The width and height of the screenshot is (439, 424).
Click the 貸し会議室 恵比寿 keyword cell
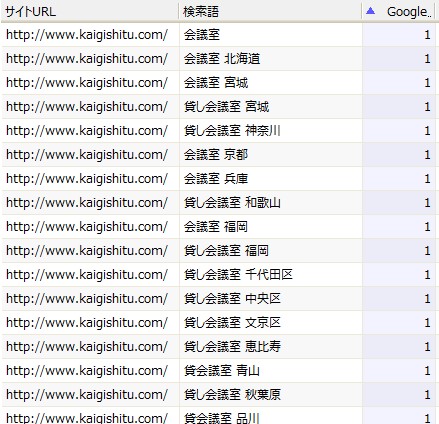[271, 347]
